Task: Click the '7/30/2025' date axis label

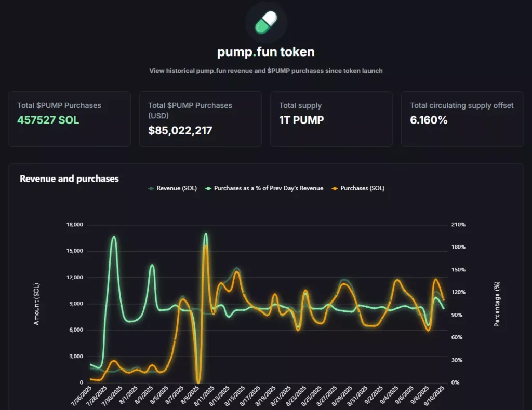Action: tap(112, 395)
